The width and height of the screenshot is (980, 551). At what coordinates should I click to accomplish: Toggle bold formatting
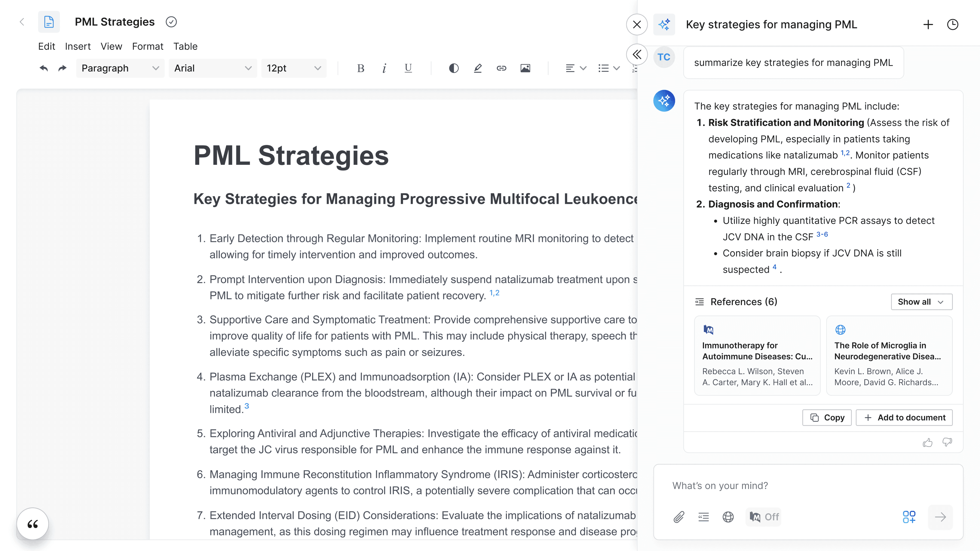[x=361, y=68]
